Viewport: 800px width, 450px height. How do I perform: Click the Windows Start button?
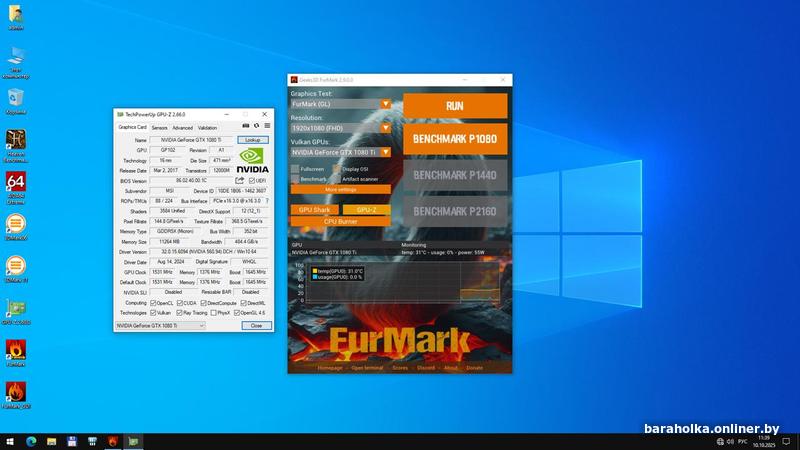tap(9, 441)
